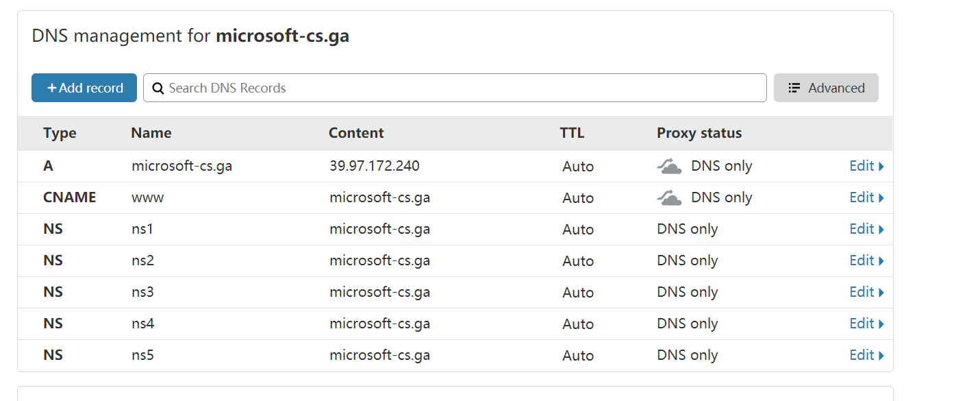The width and height of the screenshot is (980, 401).
Task: Click the magnifier icon in search box
Action: click(158, 88)
